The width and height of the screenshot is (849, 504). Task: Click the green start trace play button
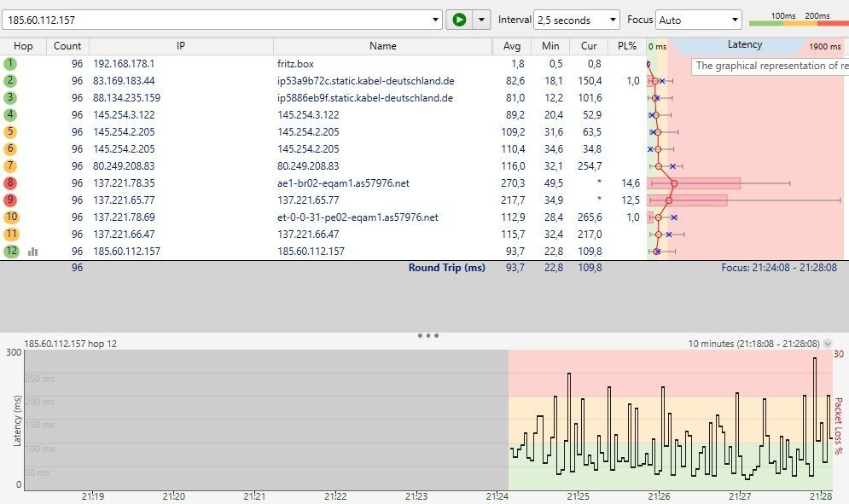[459, 20]
